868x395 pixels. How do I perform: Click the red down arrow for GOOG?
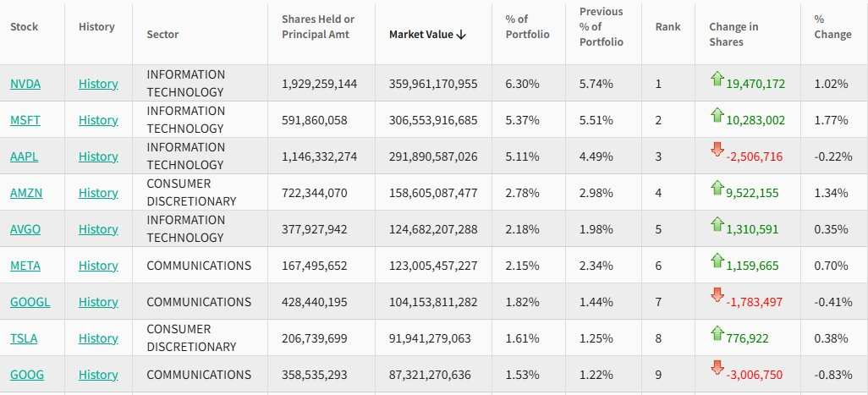(717, 369)
